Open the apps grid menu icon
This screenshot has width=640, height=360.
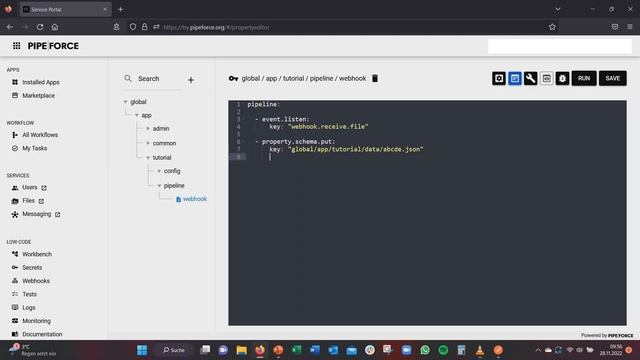click(16, 46)
